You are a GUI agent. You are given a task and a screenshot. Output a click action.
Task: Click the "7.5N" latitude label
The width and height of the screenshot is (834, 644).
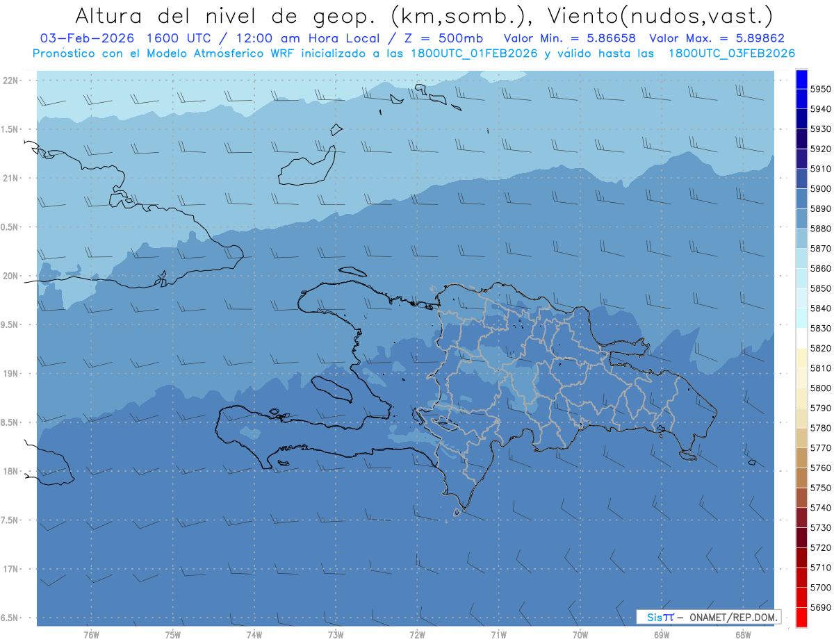(x=10, y=520)
